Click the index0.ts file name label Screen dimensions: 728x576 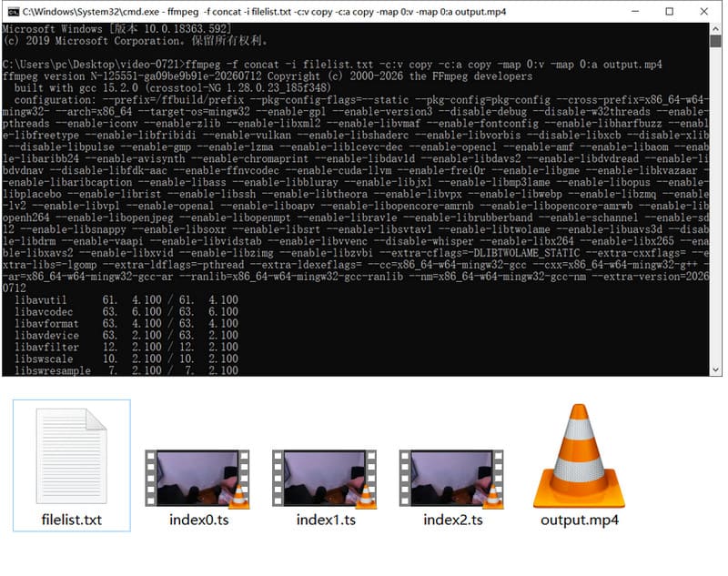[198, 520]
